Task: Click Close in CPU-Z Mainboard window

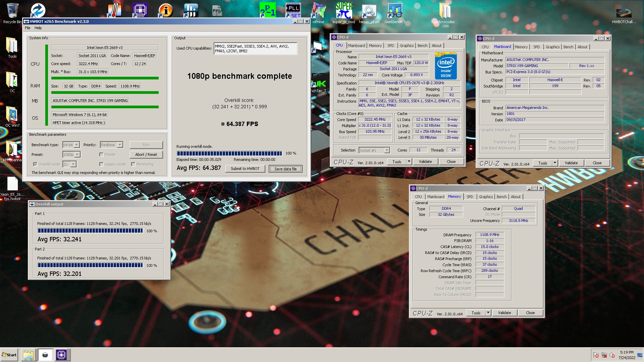Action: pos(597,163)
